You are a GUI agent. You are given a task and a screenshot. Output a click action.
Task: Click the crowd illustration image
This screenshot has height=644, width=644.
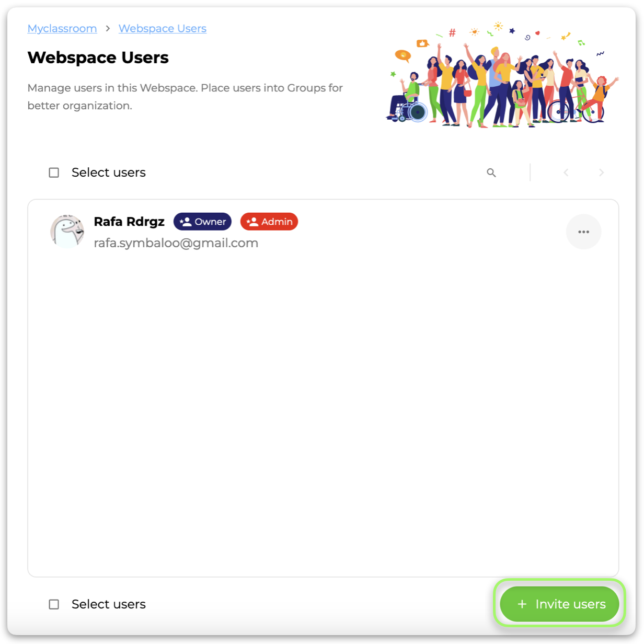click(x=503, y=75)
